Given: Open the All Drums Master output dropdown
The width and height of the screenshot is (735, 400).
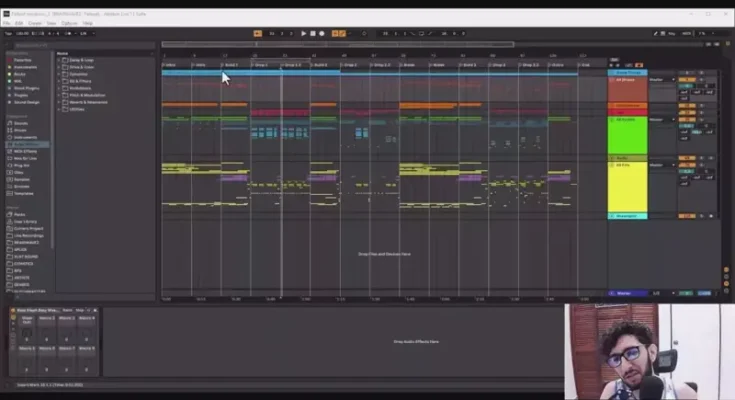Looking at the screenshot, I should pos(661,79).
